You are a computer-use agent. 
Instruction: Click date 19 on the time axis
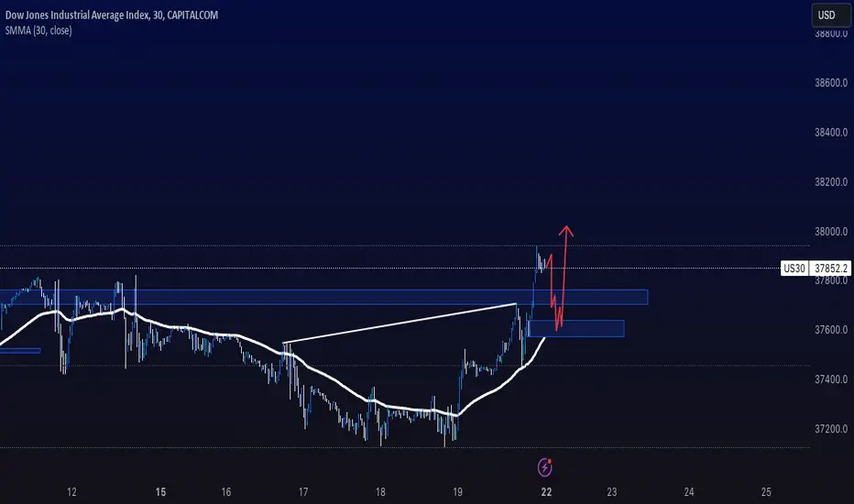point(457,492)
